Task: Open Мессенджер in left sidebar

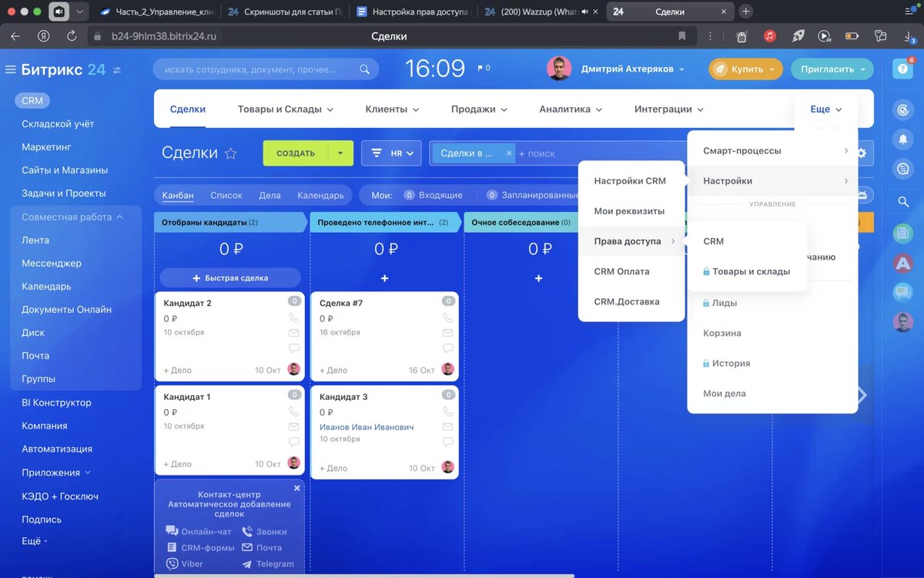Action: click(51, 264)
